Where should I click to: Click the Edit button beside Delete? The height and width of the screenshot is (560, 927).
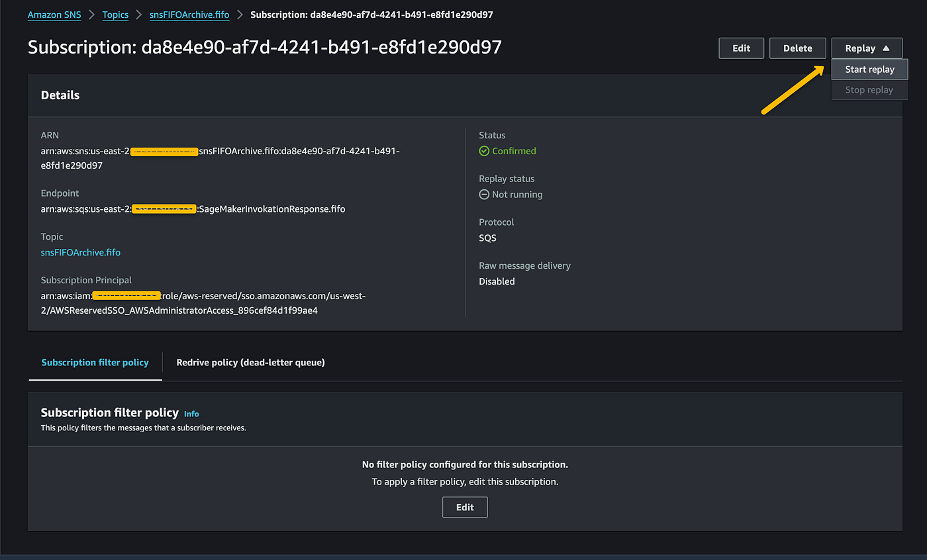click(741, 48)
